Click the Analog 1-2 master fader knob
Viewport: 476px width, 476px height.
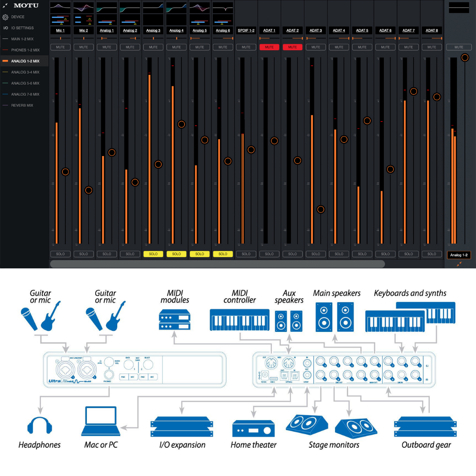click(465, 57)
